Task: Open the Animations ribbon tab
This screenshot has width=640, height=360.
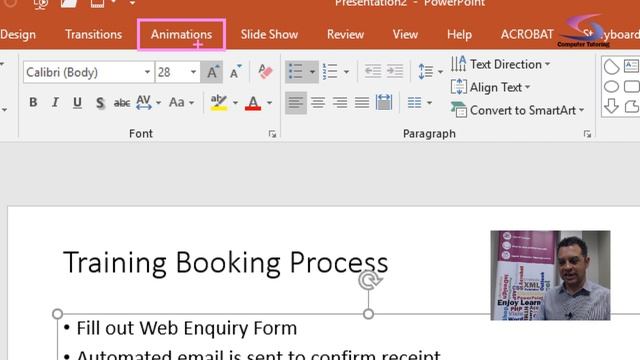Action: [x=181, y=34]
